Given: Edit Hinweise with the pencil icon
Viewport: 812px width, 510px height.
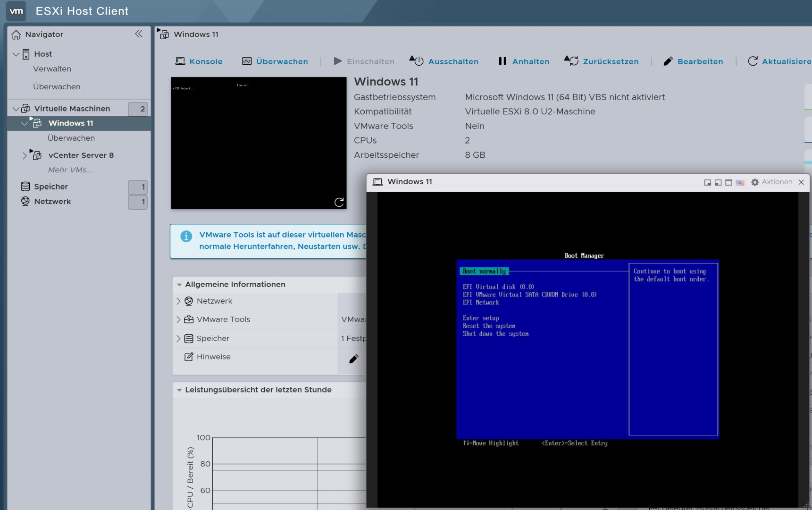Looking at the screenshot, I should pos(353,359).
